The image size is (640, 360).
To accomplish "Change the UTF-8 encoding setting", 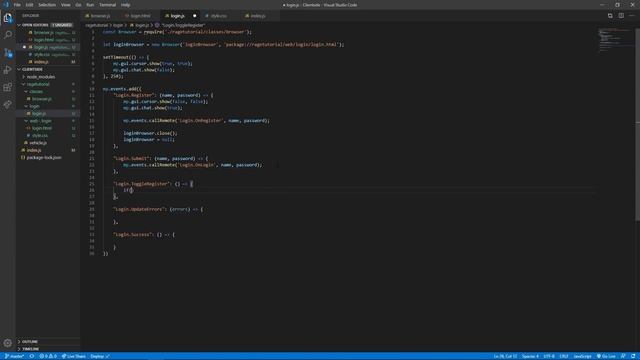I will [549, 356].
